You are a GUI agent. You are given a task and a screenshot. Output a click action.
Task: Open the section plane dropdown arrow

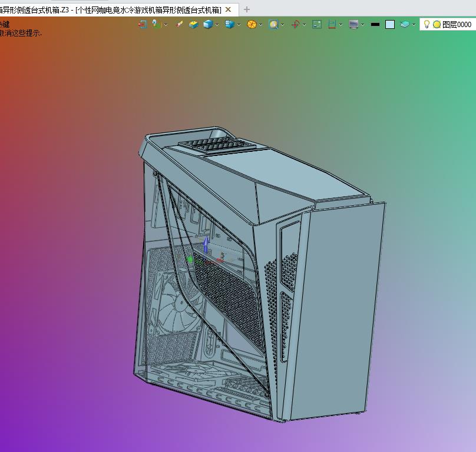341,25
